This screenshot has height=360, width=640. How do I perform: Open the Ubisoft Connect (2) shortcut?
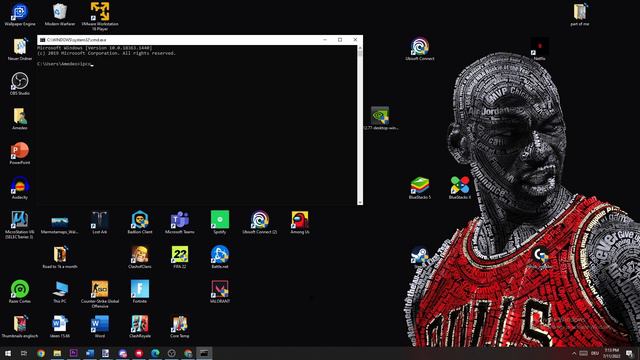tap(260, 222)
